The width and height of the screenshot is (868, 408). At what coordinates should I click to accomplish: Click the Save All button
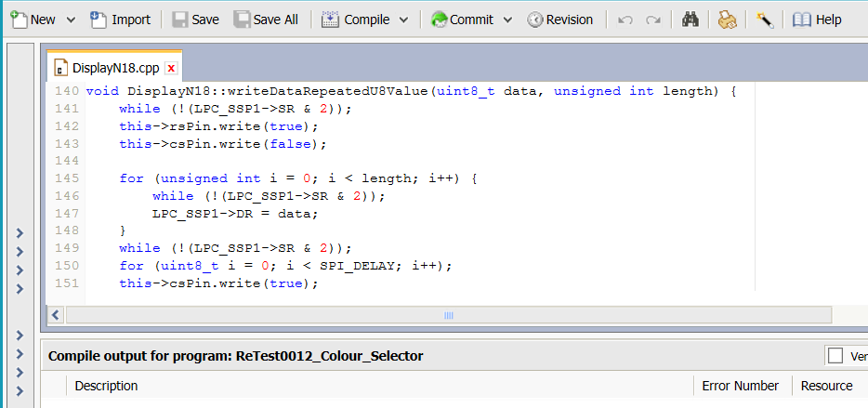click(x=267, y=20)
